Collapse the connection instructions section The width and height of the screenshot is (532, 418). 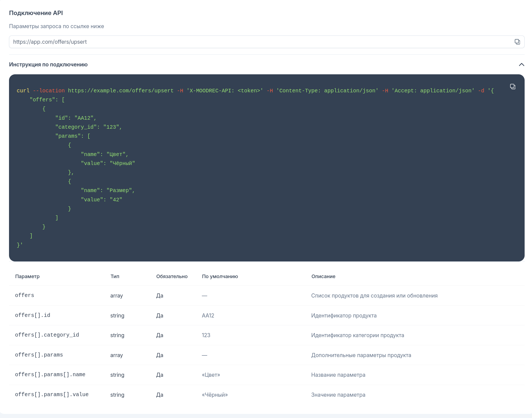[x=521, y=64]
